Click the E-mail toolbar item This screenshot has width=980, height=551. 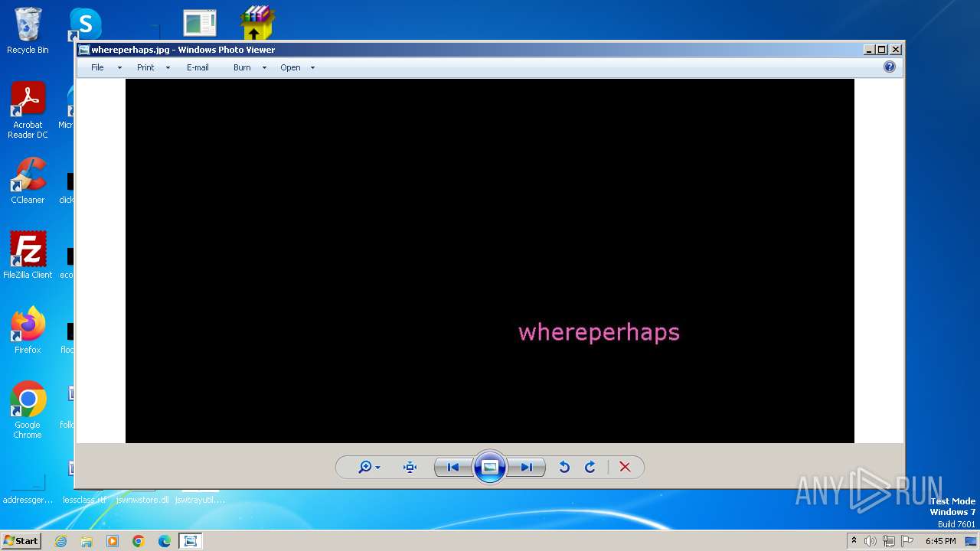(198, 67)
